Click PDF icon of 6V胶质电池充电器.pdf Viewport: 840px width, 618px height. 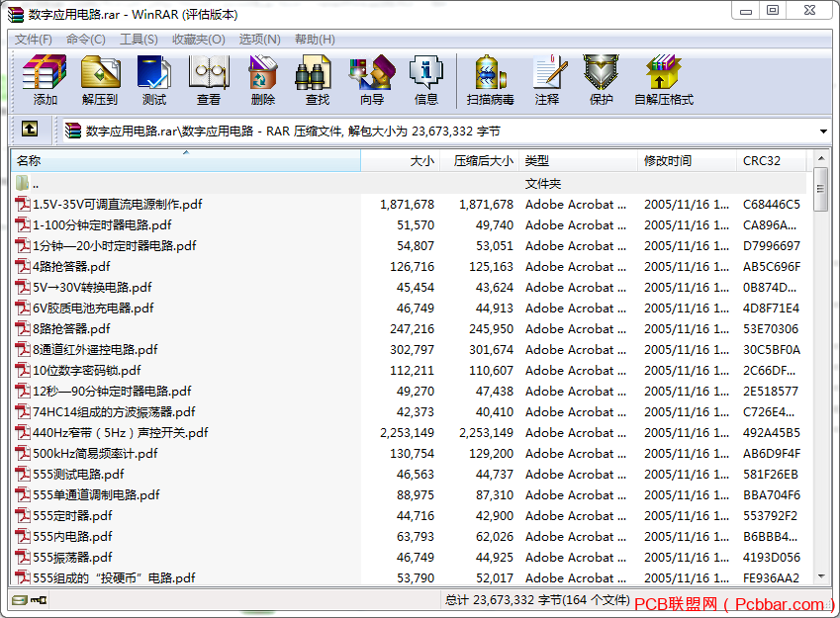point(23,308)
